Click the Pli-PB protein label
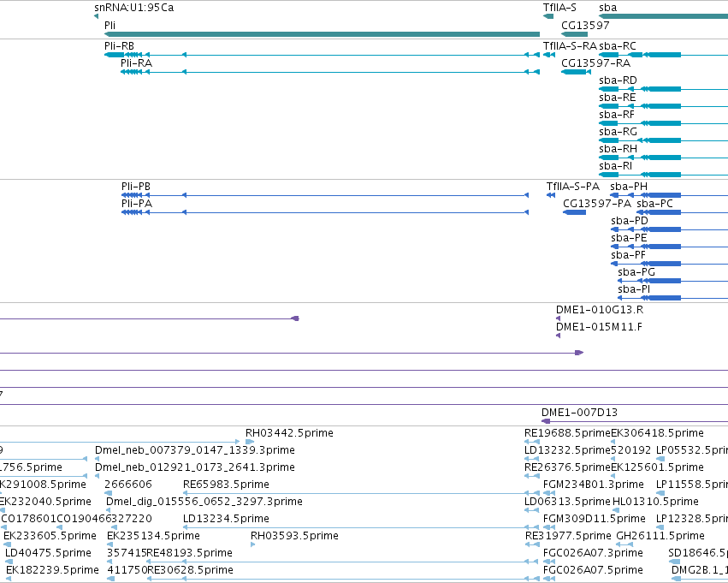 136,187
